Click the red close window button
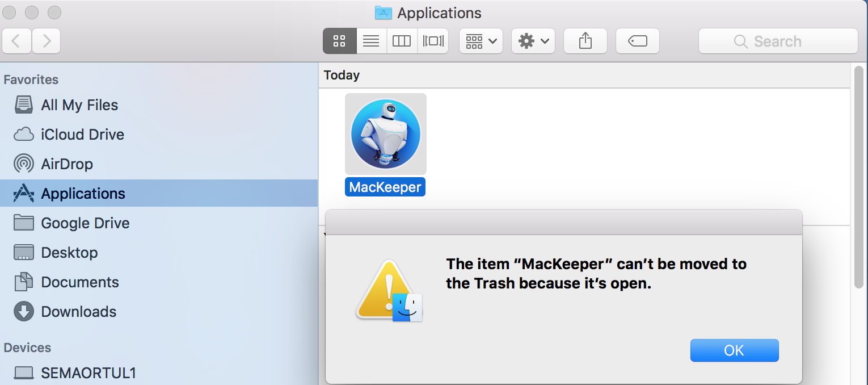 click(10, 12)
